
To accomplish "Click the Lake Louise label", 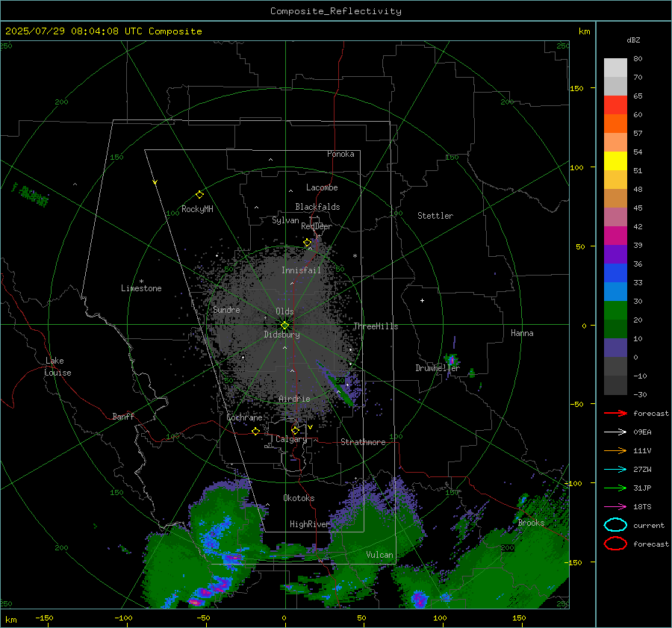I will pos(57,367).
